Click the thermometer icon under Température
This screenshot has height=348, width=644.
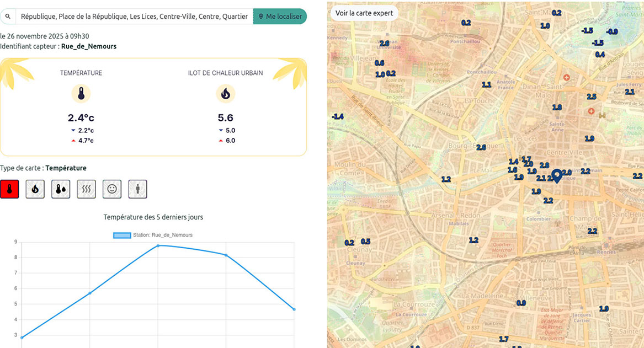pos(81,94)
